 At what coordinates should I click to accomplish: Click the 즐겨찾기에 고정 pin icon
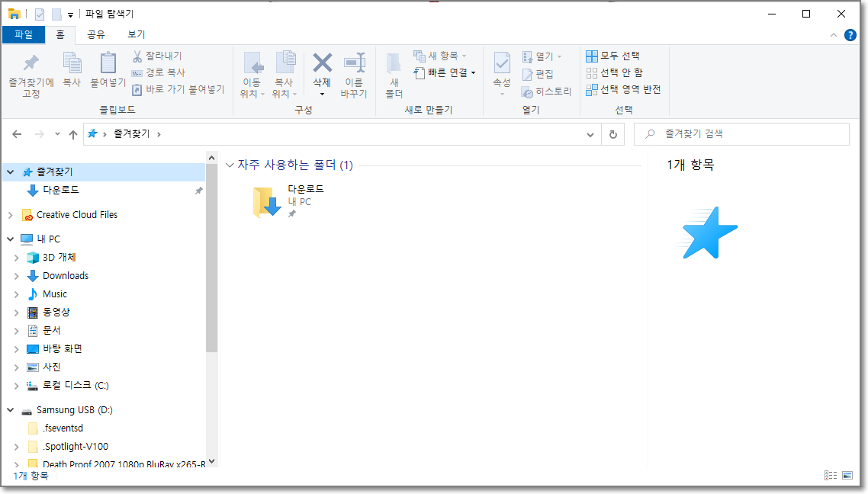pyautogui.click(x=31, y=63)
